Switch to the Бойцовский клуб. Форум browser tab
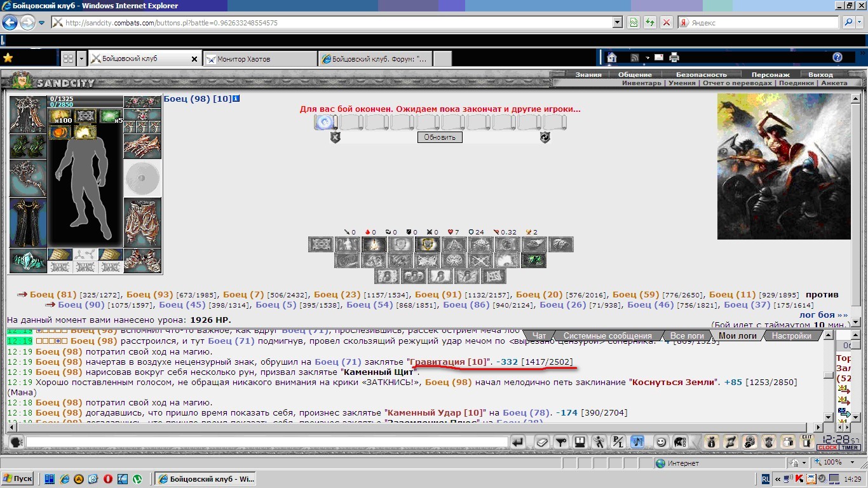The width and height of the screenshot is (868, 488). (x=375, y=58)
